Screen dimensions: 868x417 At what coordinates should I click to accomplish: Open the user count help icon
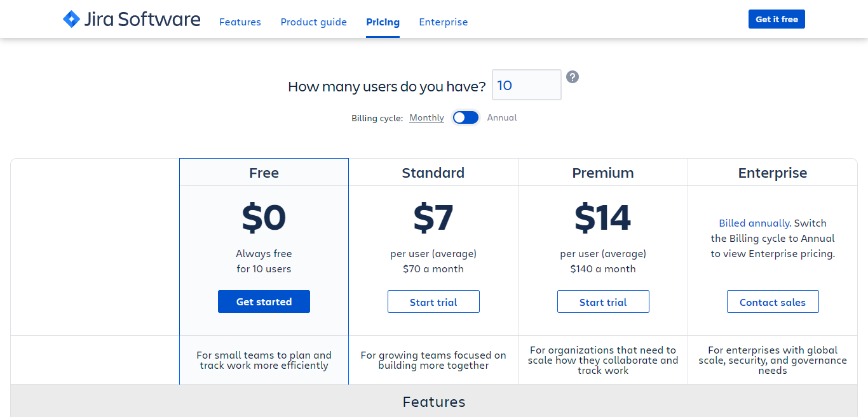pyautogui.click(x=573, y=77)
